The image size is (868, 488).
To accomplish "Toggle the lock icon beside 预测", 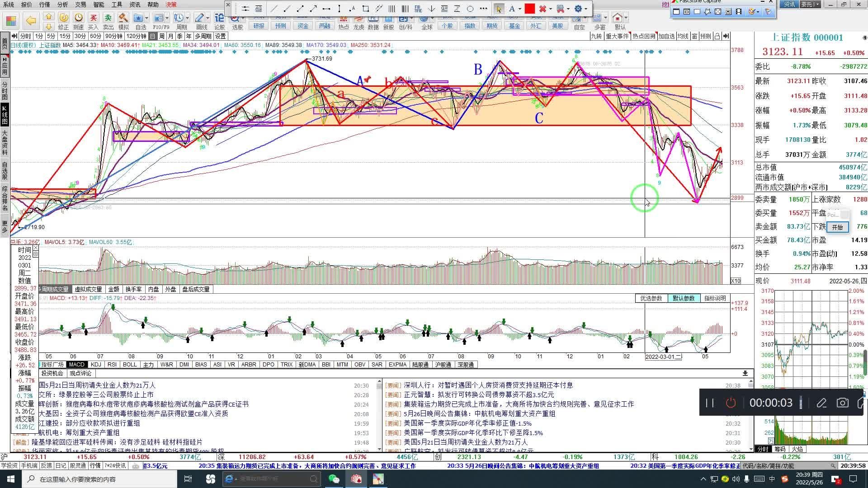I will [717, 36].
